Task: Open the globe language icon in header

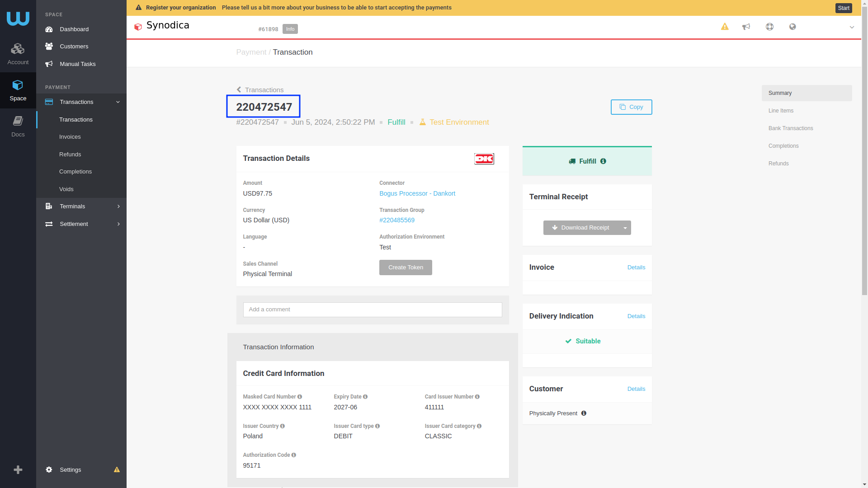Action: point(793,27)
